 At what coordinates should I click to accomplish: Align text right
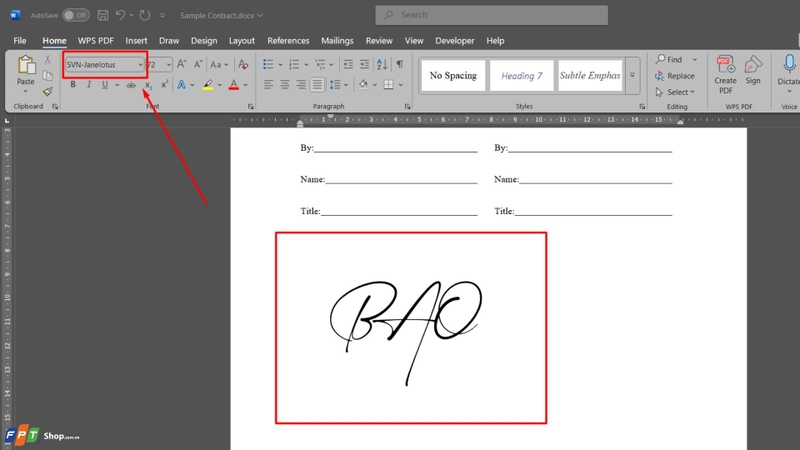pos(301,85)
